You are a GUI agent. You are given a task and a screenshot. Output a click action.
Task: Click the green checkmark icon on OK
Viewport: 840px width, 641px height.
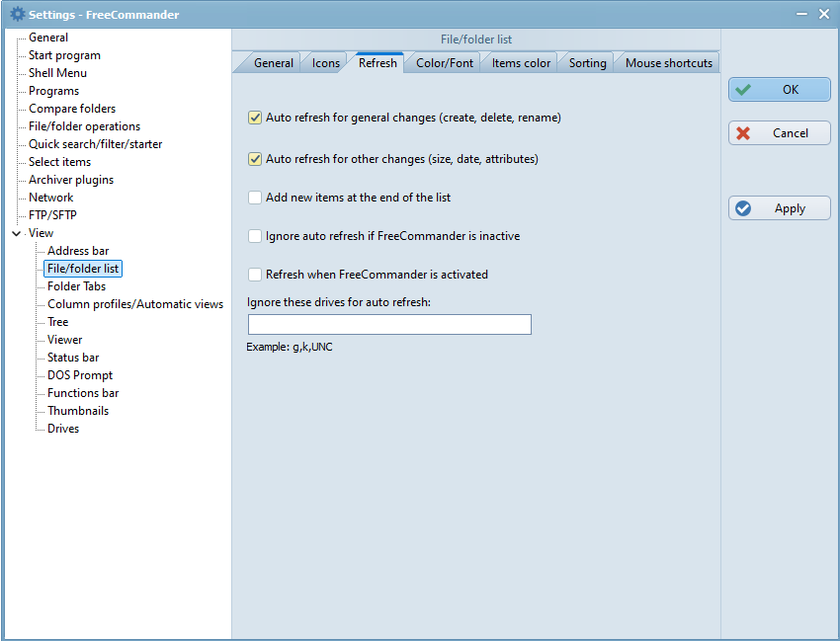tap(743, 90)
